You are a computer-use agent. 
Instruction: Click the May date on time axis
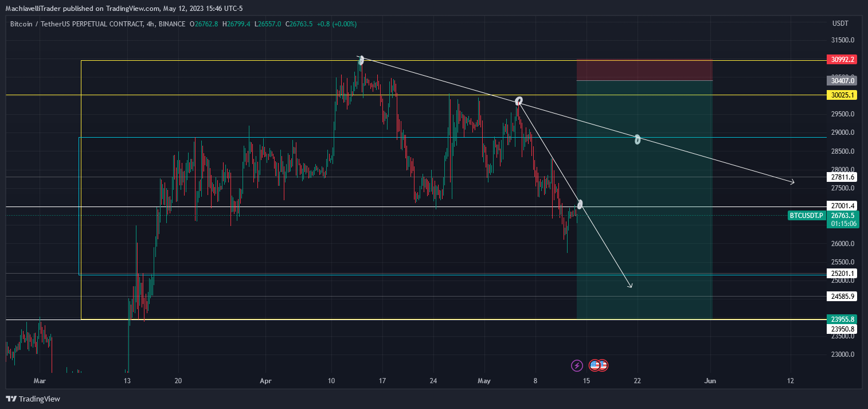484,381
